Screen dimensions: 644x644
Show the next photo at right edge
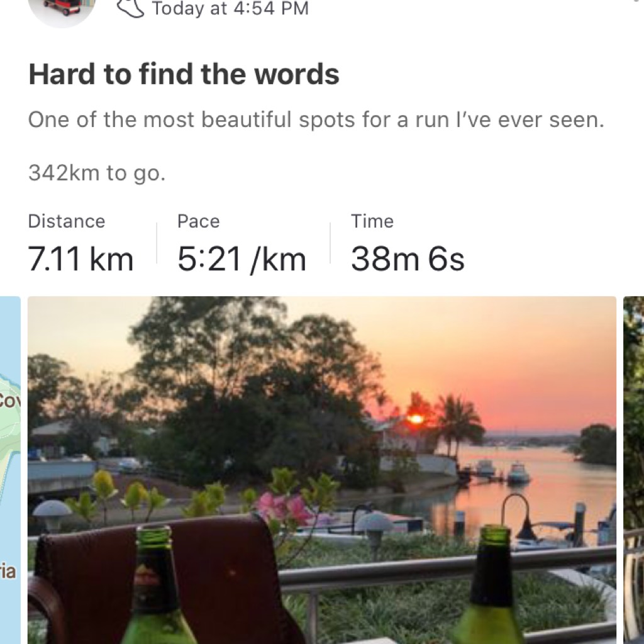633,470
